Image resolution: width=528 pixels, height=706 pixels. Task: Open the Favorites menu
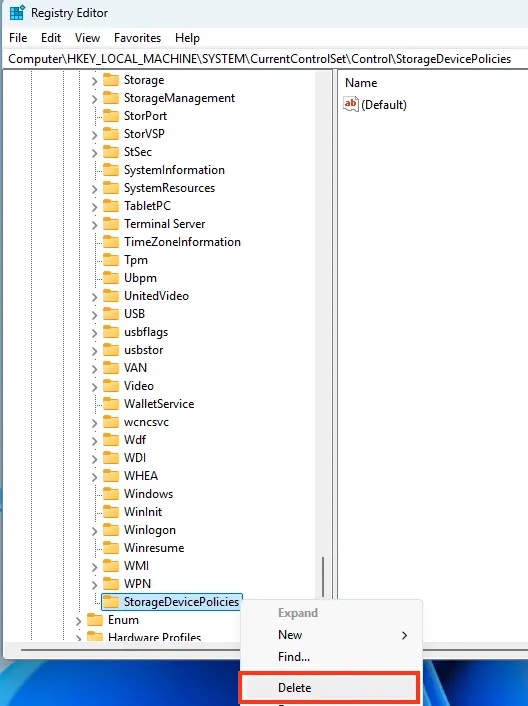pyautogui.click(x=137, y=38)
